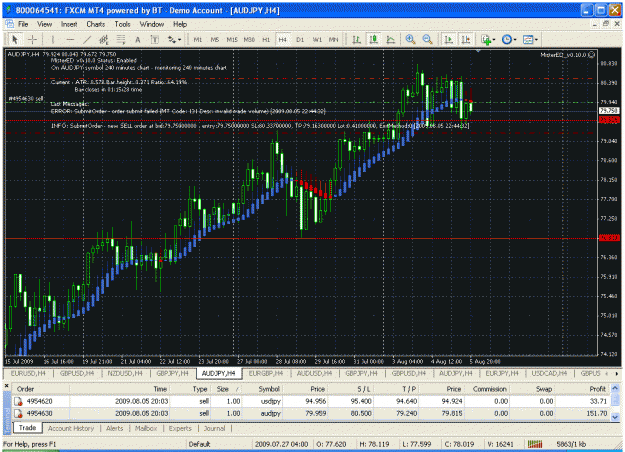Screen dimensions: 625x452
Task: Click the active H4 timeframe button
Action: click(x=283, y=39)
